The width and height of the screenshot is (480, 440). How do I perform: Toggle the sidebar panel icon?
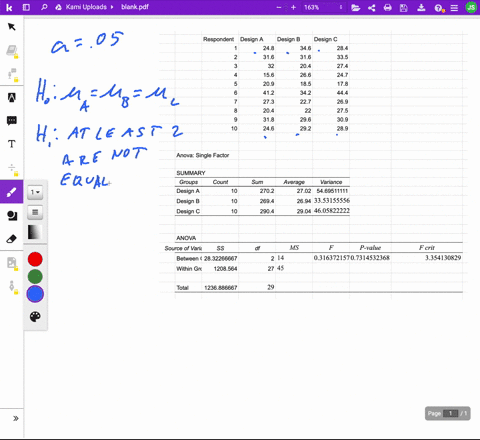click(x=26, y=7)
